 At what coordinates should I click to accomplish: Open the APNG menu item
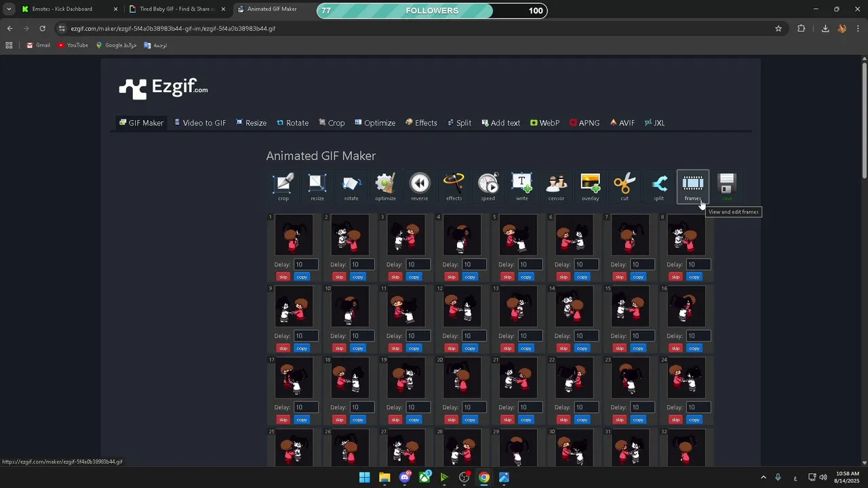[x=585, y=123]
